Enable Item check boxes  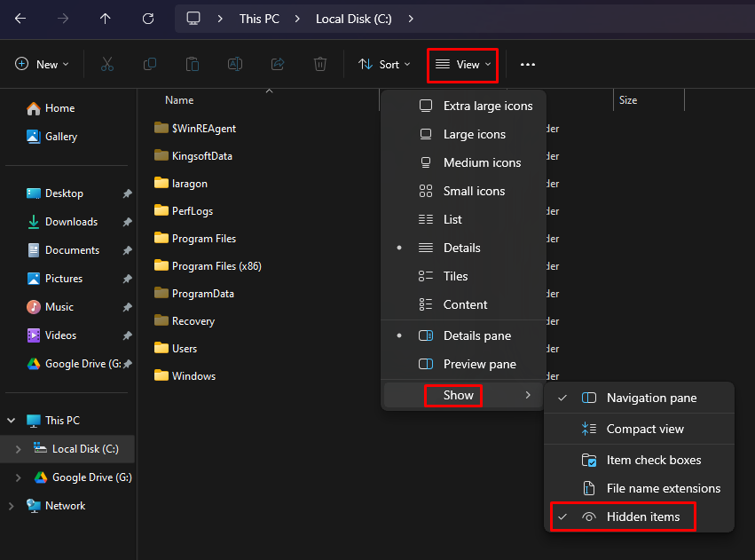pos(639,460)
